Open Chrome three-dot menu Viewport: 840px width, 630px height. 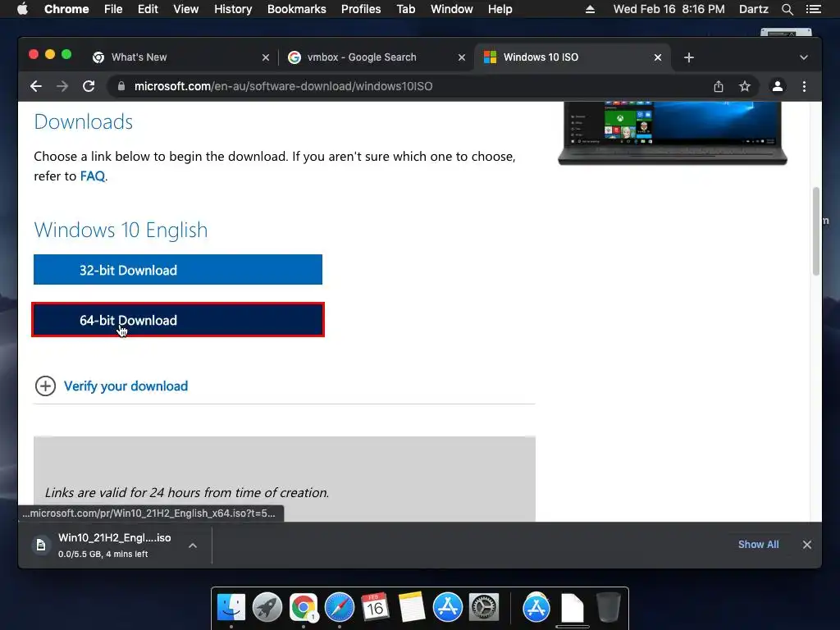pos(804,86)
